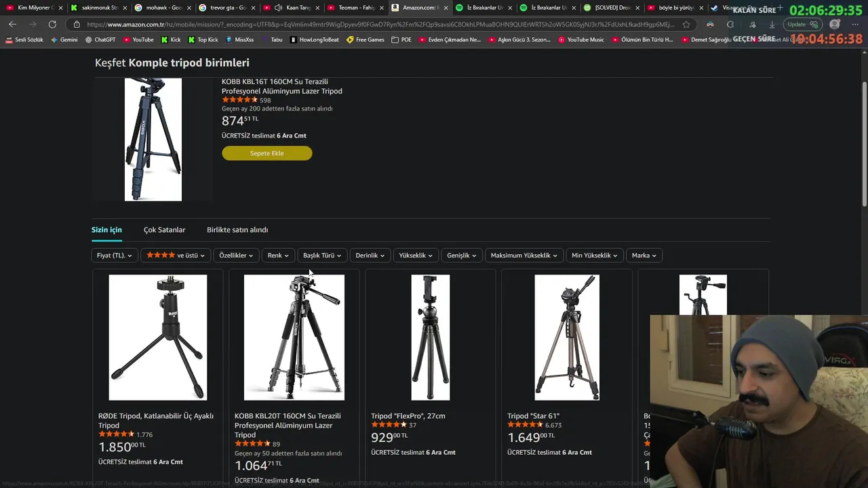Viewport: 868px width, 488px height.
Task: Open Tripod "Star 61" title link
Action: pyautogui.click(x=533, y=415)
